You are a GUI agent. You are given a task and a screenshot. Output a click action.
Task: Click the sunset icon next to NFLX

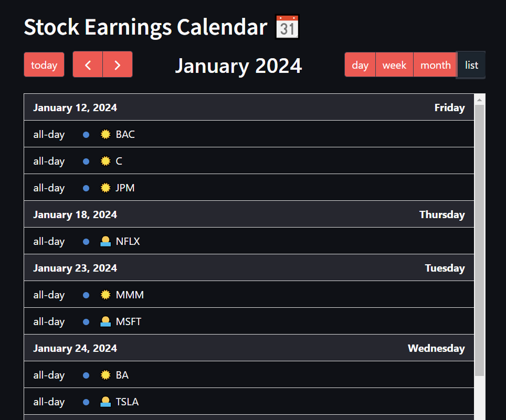point(106,241)
